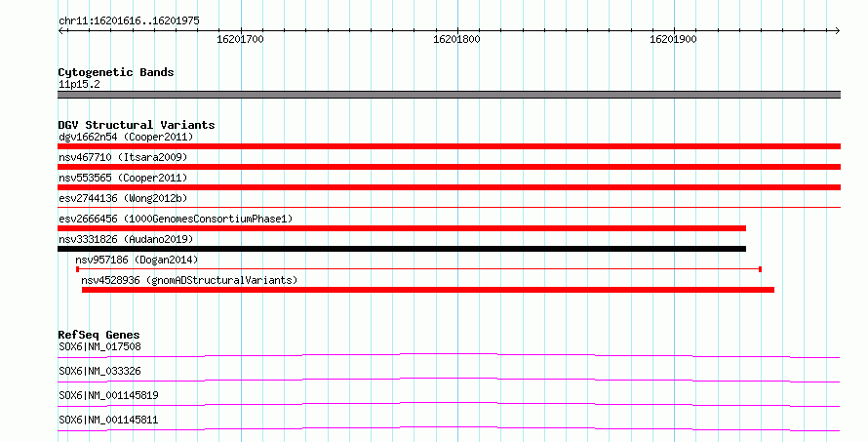Viewport: 868px width, 442px height.
Task: Open variant nsv553565 (Cooper2011) label
Action: tap(123, 178)
